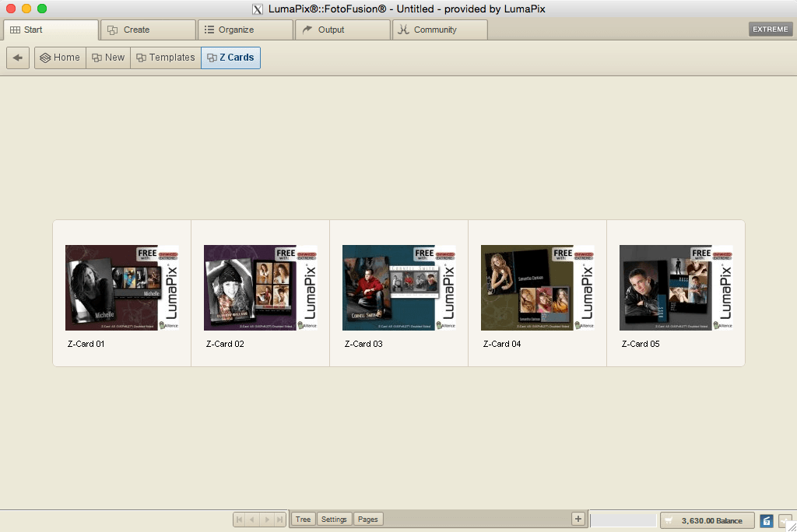797x532 pixels.
Task: Go to next page arrow
Action: coord(266,520)
